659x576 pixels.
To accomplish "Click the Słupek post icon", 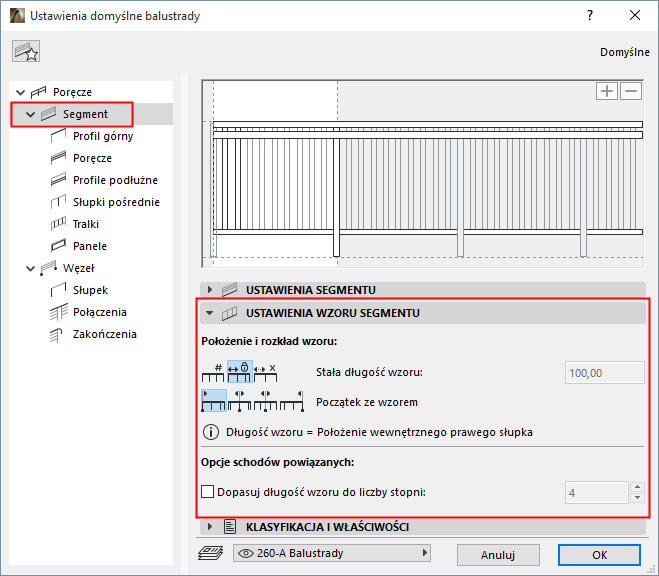I will [x=58, y=290].
